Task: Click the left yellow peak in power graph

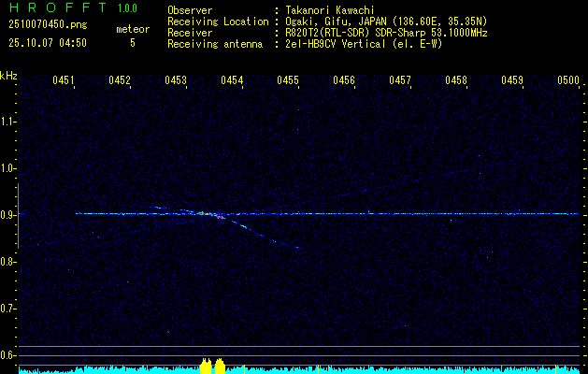Action: click(206, 366)
